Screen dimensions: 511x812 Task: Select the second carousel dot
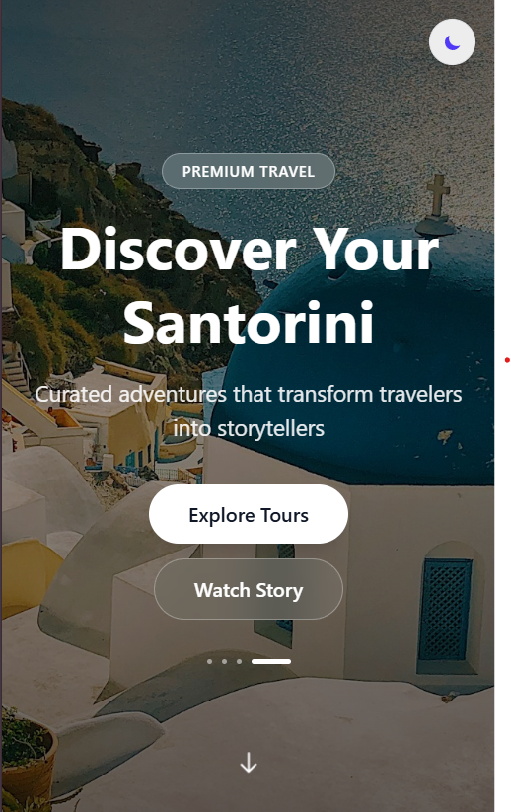(x=224, y=661)
